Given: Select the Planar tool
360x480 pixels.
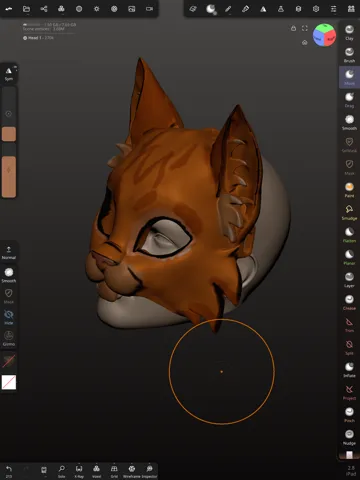Looking at the screenshot, I should pyautogui.click(x=349, y=257).
